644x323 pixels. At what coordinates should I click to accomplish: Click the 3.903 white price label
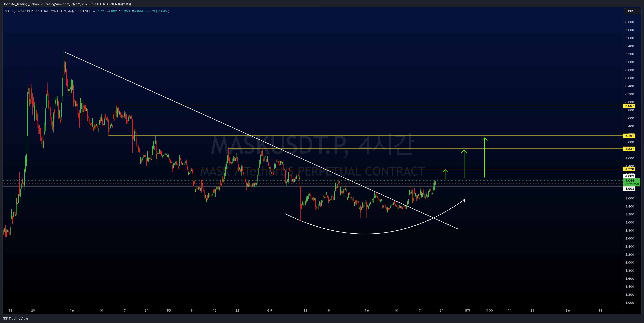click(629, 189)
